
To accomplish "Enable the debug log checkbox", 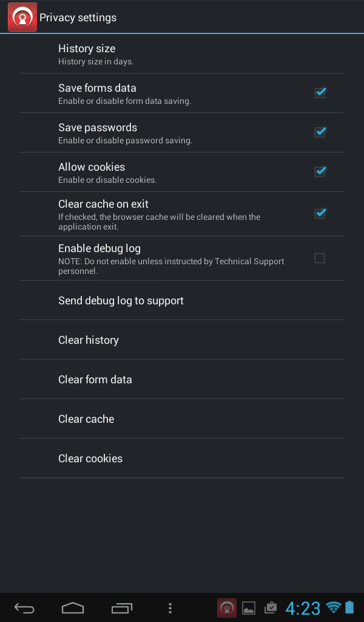I will pyautogui.click(x=320, y=258).
